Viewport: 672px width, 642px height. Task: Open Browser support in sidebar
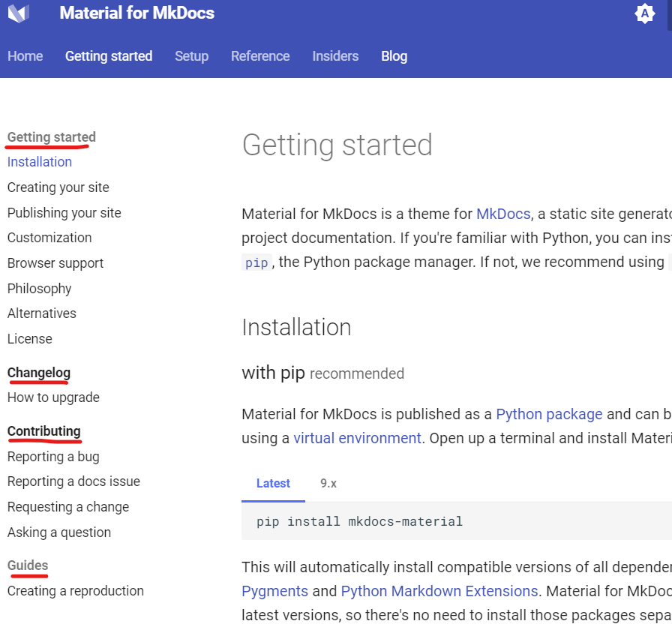coord(55,262)
